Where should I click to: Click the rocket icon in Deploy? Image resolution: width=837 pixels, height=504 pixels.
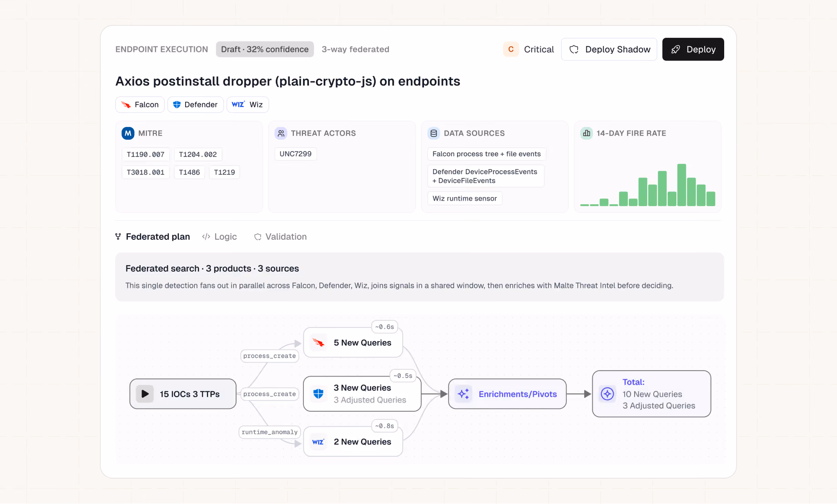click(676, 49)
